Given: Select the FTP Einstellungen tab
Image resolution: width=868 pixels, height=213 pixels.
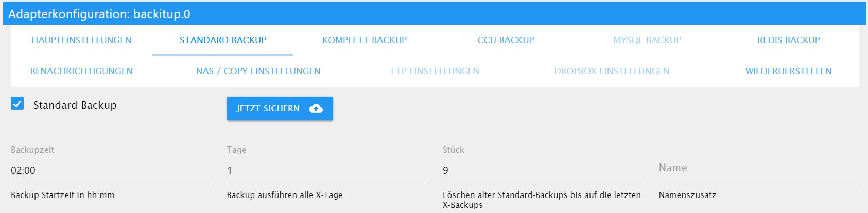Looking at the screenshot, I should [x=435, y=71].
